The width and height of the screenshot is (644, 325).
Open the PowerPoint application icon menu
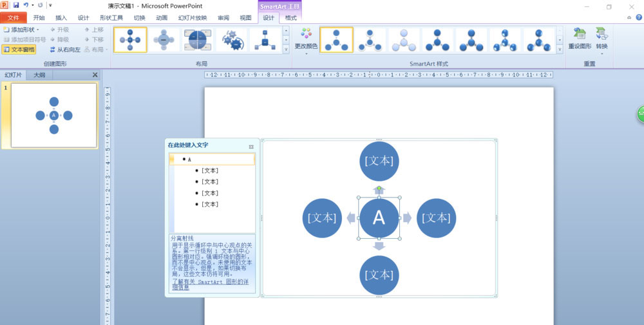[5, 5]
